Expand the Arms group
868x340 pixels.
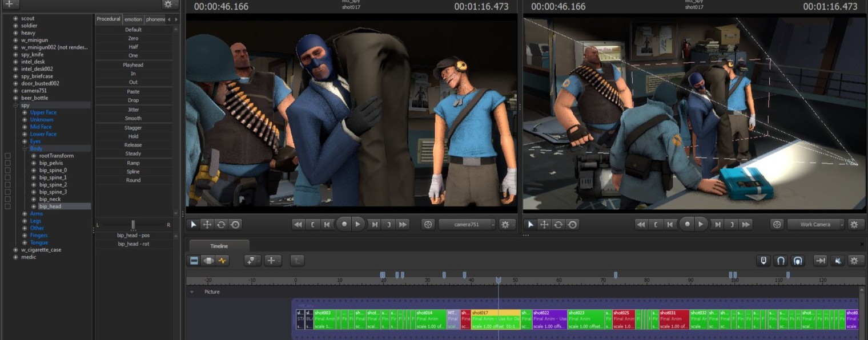25,214
